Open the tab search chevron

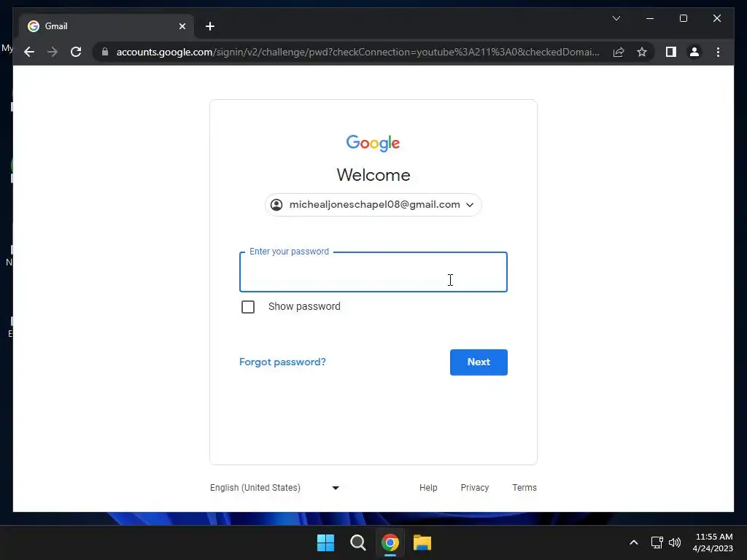point(616,18)
